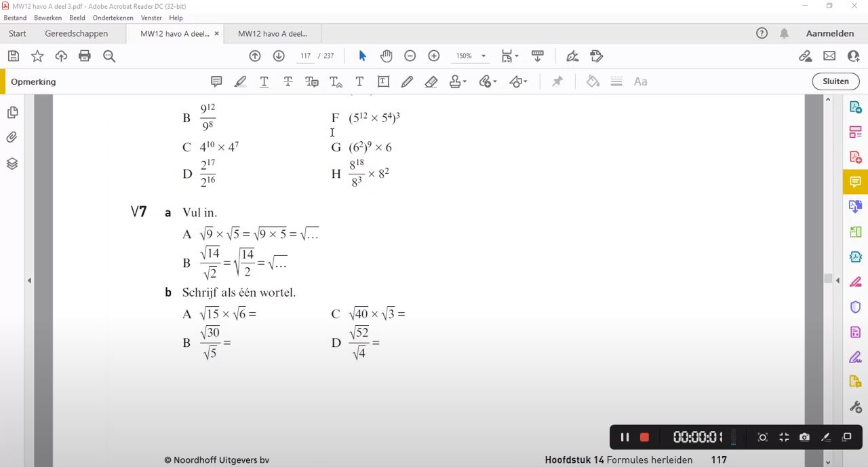Upload file with the cloud upload icon
868x467 pixels.
click(x=61, y=56)
